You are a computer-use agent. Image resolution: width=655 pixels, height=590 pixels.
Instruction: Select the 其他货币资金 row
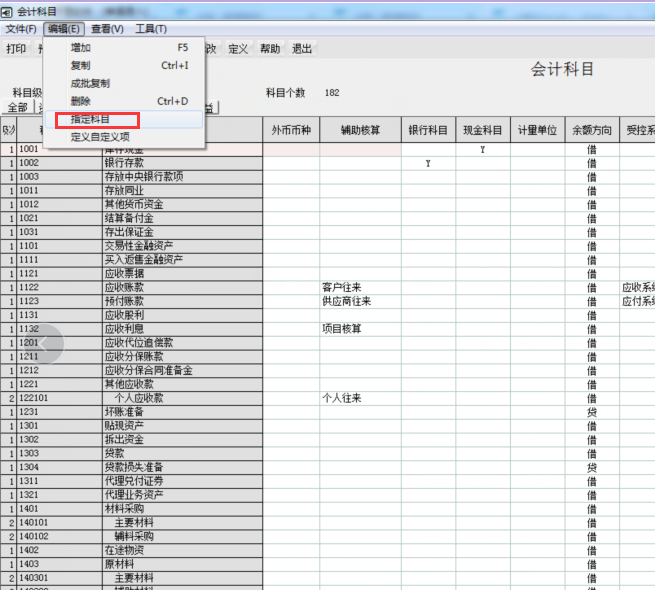[182, 204]
